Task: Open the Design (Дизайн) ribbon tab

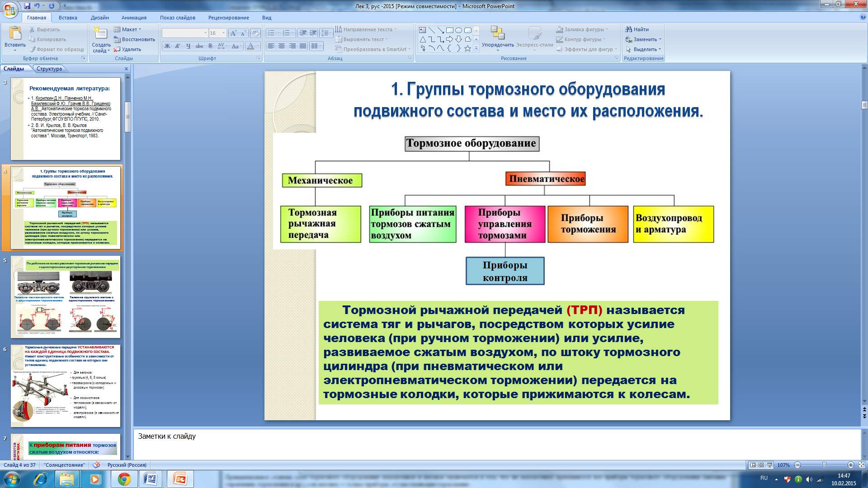Action: tap(99, 18)
